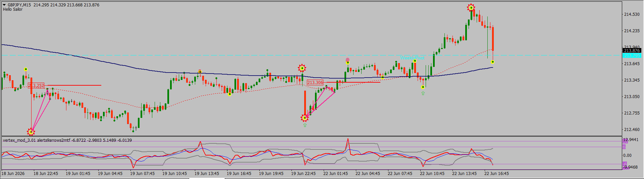Image resolution: width=644 pixels, height=179 pixels.
Task: Click the Hello Sailor chart label
Action: click(x=13, y=9)
